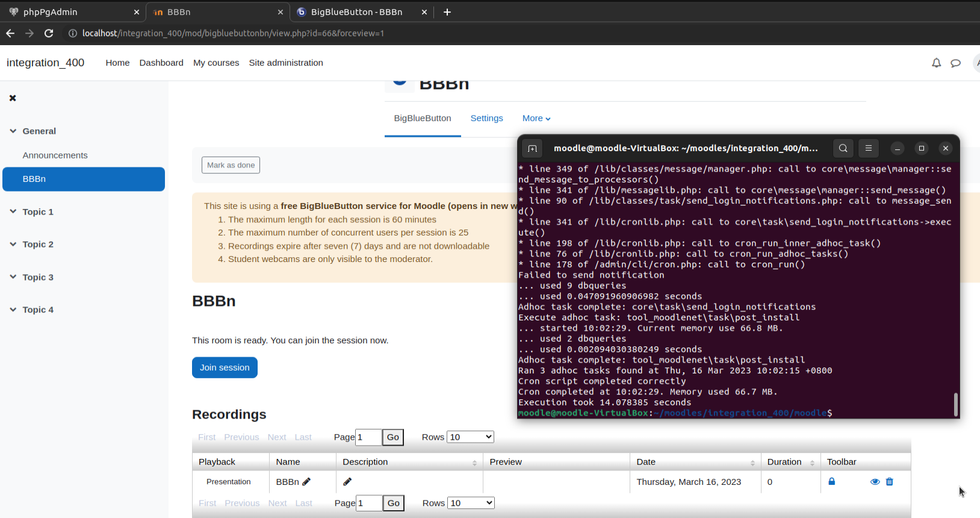The image size is (980, 518).
Task: Click the terminal window scrollbar
Action: (x=955, y=405)
